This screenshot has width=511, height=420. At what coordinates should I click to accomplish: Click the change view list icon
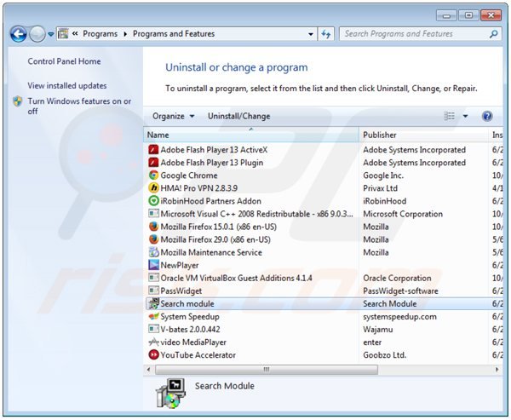[x=449, y=116]
